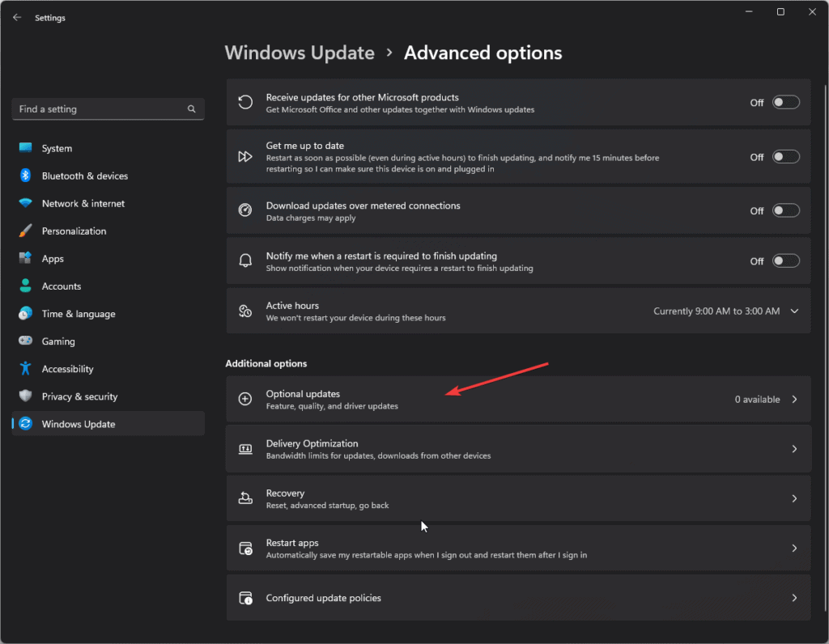Click Recovery title text
Viewport: 829px width, 644px height.
[x=285, y=493]
